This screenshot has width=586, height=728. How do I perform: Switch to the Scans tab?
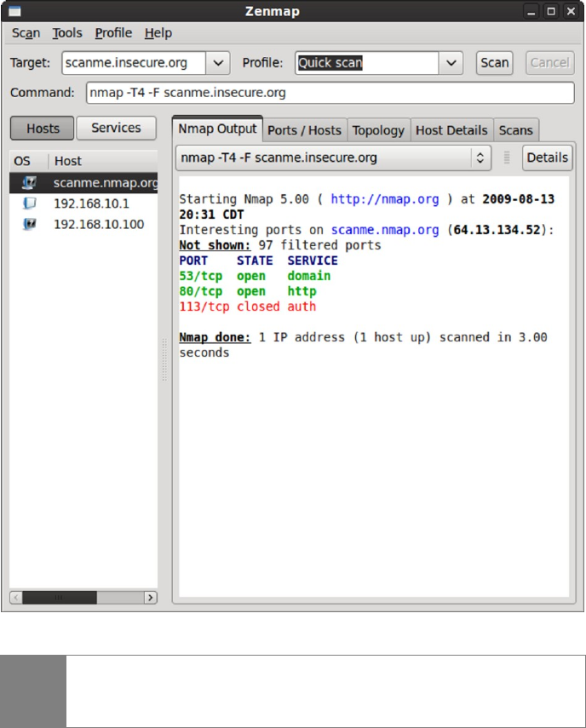(515, 130)
